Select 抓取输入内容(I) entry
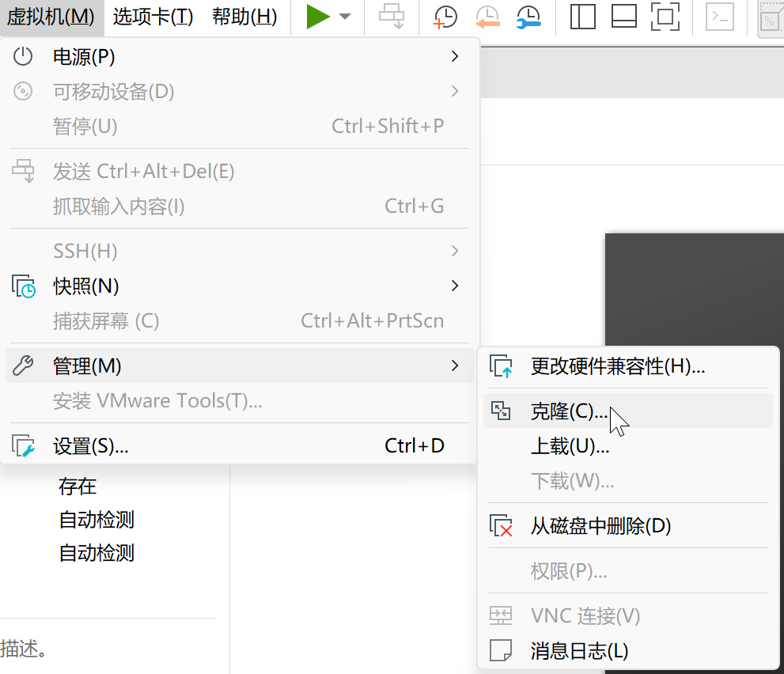Screen dimensions: 784x674 pyautogui.click(x=240, y=206)
